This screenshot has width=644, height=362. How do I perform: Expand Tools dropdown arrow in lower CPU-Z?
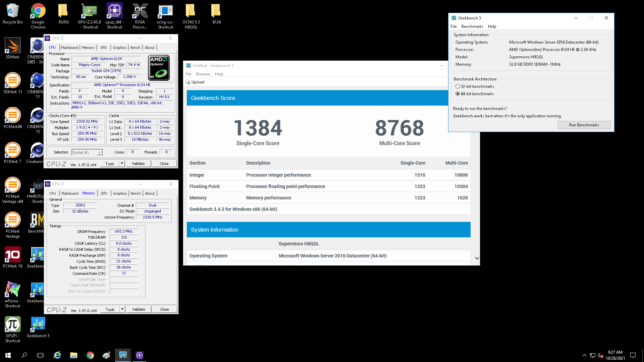[x=122, y=309]
